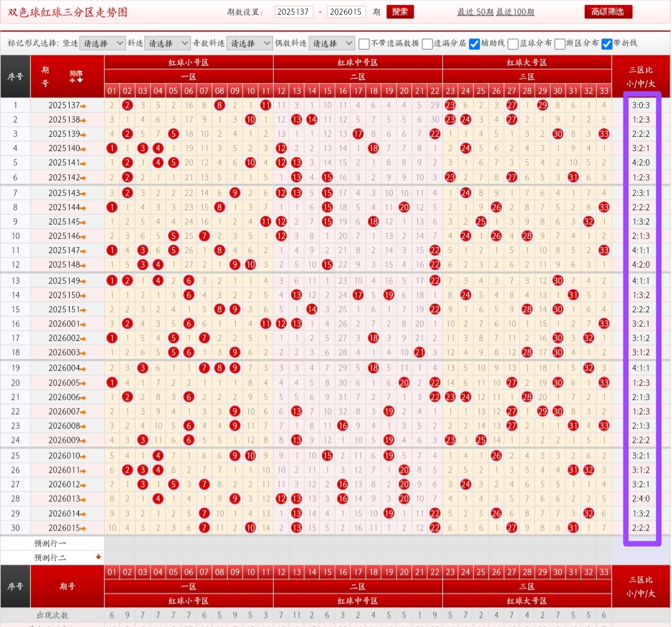Click orange arrow next to 2025140
The height and width of the screenshot is (627, 672).
point(83,149)
